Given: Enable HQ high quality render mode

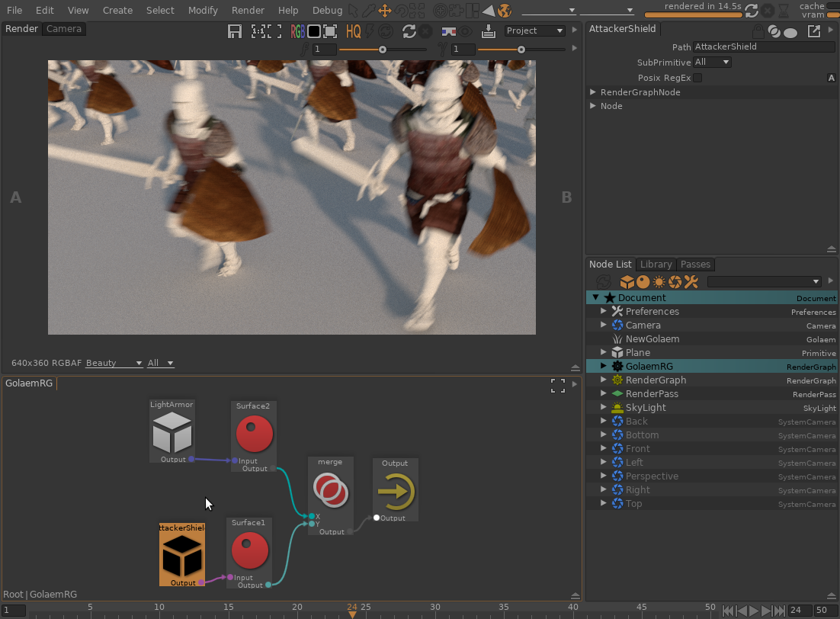Looking at the screenshot, I should 353,31.
